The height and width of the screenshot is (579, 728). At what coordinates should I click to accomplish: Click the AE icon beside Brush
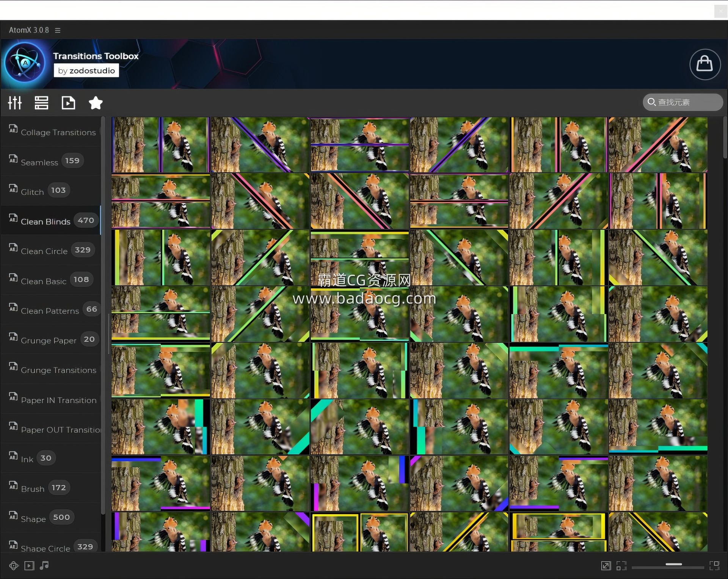[x=13, y=485]
